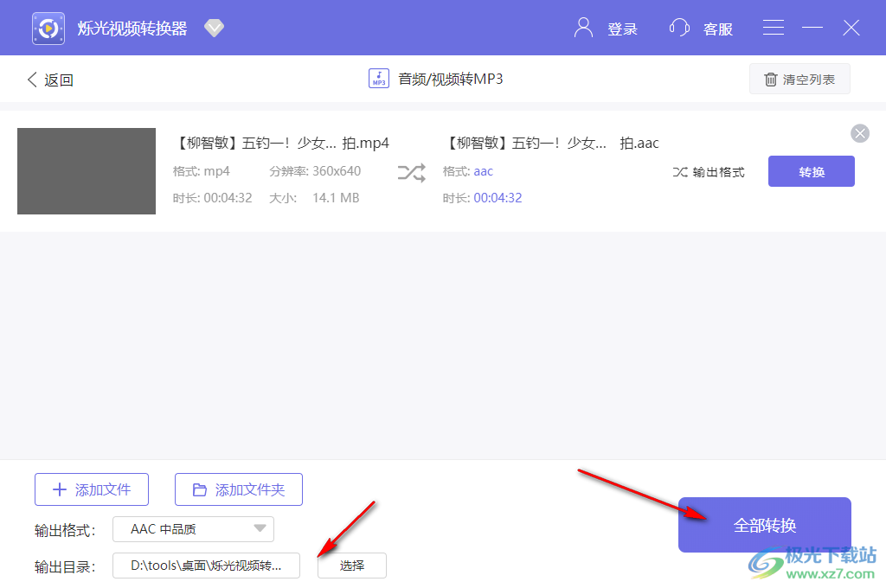Open 输出格式 for this file

[709, 172]
